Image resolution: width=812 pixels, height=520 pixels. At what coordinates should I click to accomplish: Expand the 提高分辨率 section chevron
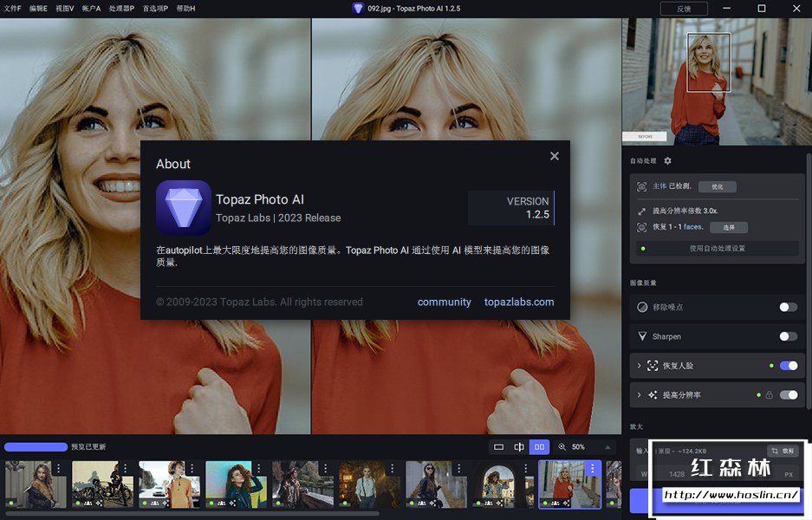pos(639,395)
